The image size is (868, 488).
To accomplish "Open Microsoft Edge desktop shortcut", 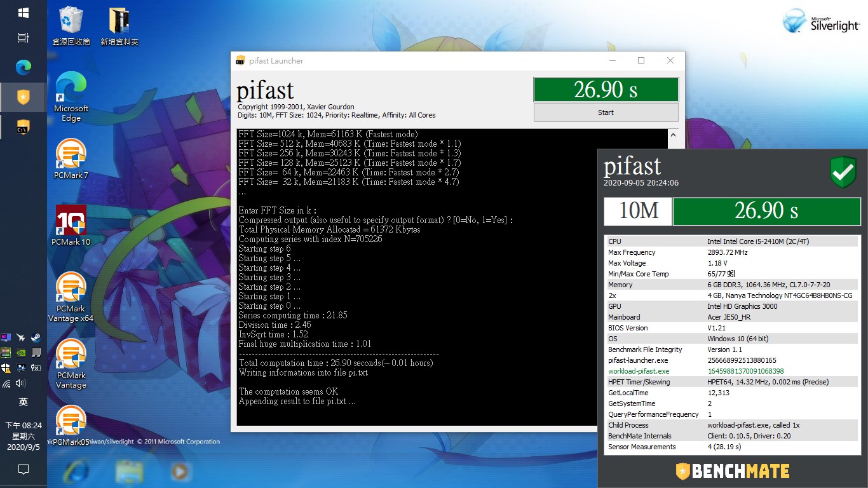I will [71, 97].
